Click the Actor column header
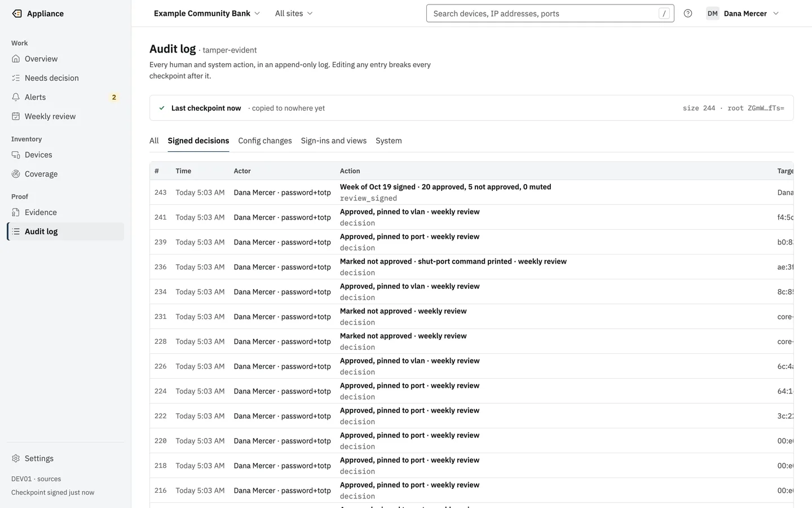Screen dimensions: 812x508 coord(242,171)
